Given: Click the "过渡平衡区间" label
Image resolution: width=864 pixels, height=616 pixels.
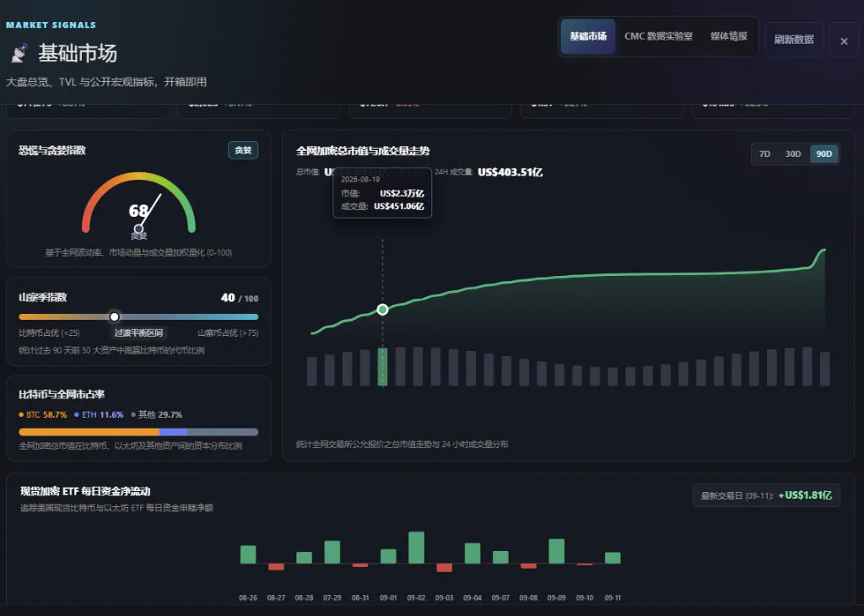Looking at the screenshot, I should tap(138, 332).
